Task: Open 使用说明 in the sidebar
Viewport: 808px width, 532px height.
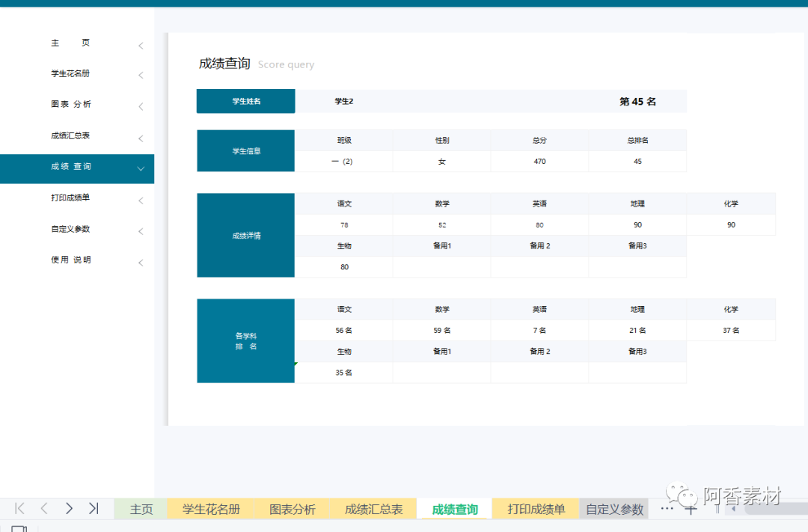Action: pos(70,260)
